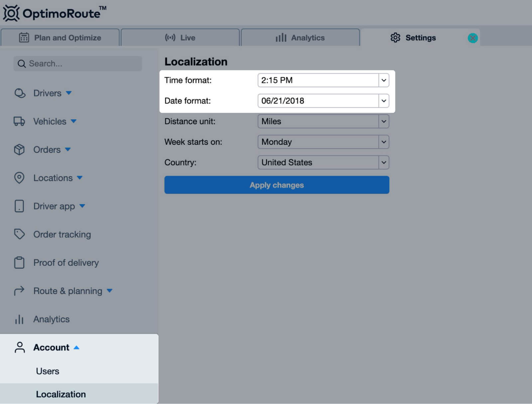This screenshot has width=532, height=404.
Task: Open the Distance unit dropdown
Action: 323,122
